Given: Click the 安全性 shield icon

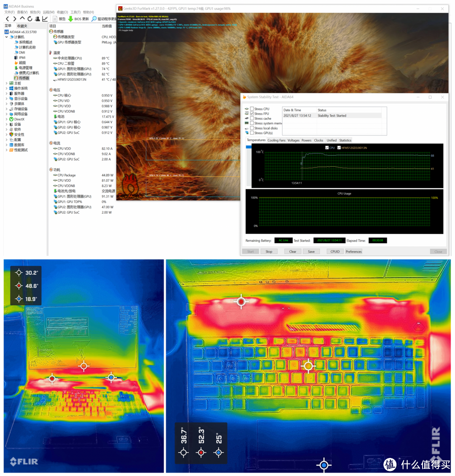Looking at the screenshot, I should tap(11, 135).
